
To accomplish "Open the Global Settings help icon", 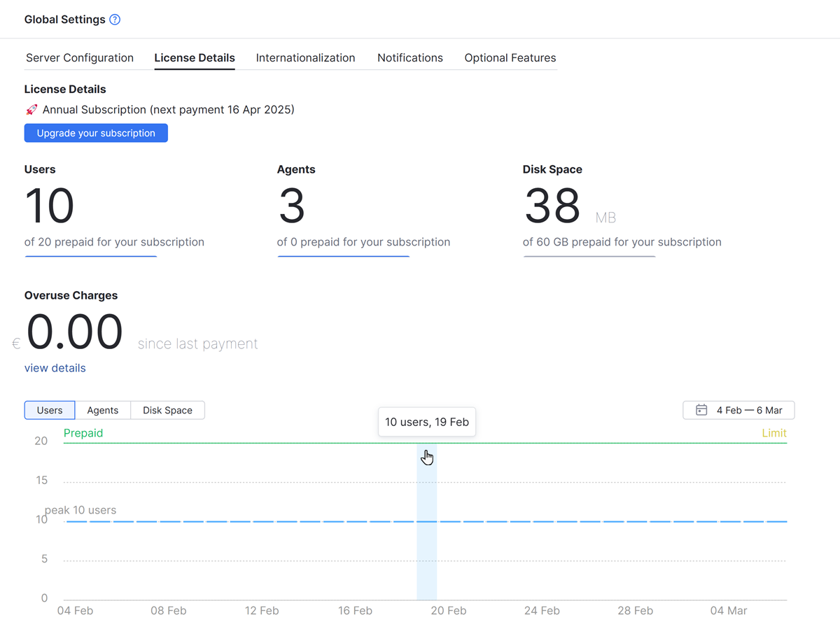I will [x=114, y=19].
